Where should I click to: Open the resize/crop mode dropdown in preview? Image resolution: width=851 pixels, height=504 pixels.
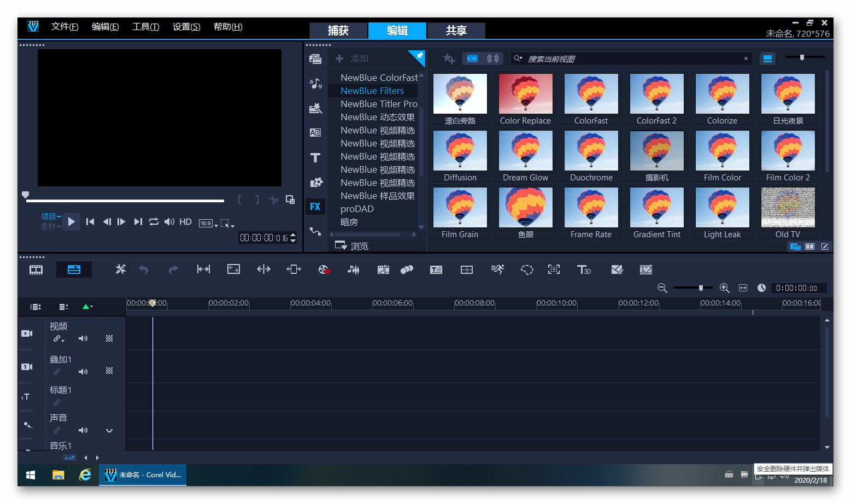227,224
